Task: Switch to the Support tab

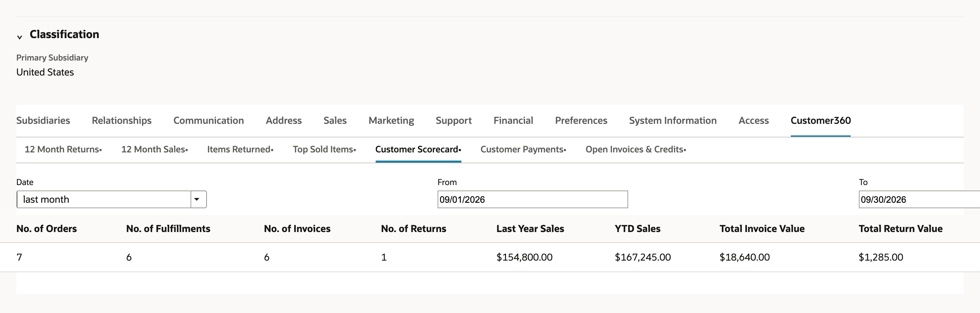Action: coord(454,120)
